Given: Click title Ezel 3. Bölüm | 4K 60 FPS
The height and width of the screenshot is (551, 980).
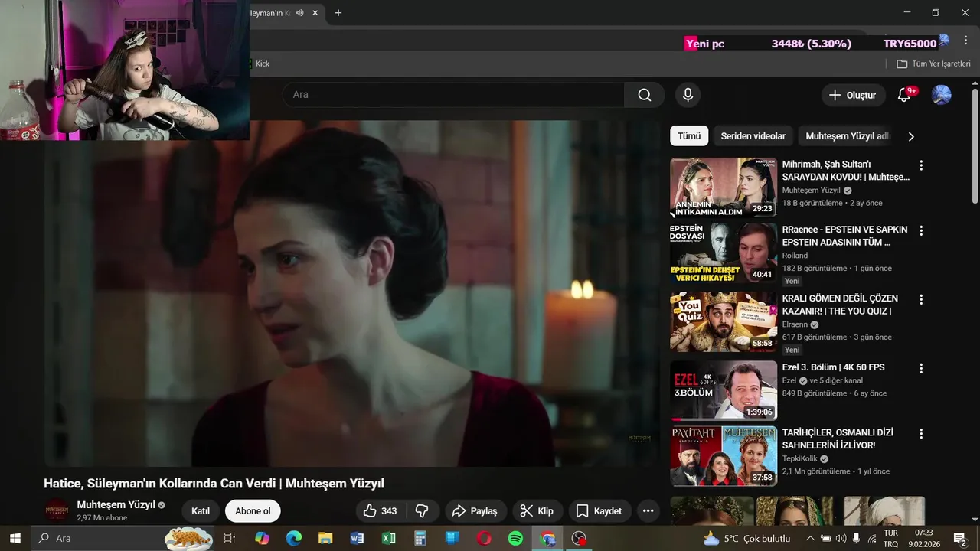Looking at the screenshot, I should (x=833, y=367).
